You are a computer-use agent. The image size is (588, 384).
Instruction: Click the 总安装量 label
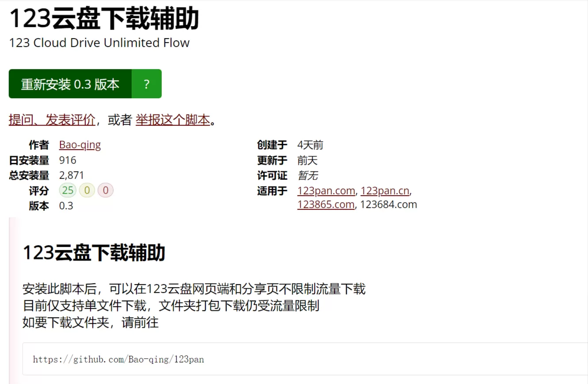point(29,175)
